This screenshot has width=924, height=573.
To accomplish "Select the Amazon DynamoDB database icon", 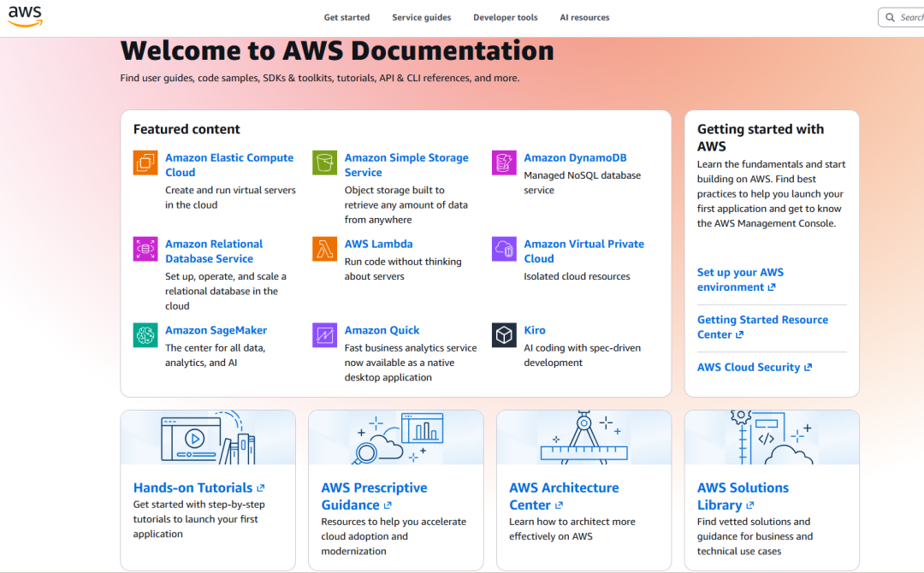I will [504, 162].
